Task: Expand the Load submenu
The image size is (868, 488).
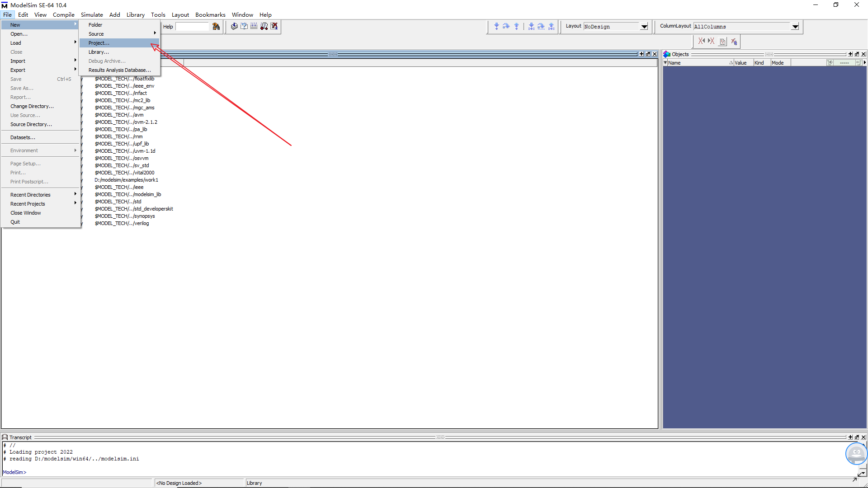Action: coord(41,43)
